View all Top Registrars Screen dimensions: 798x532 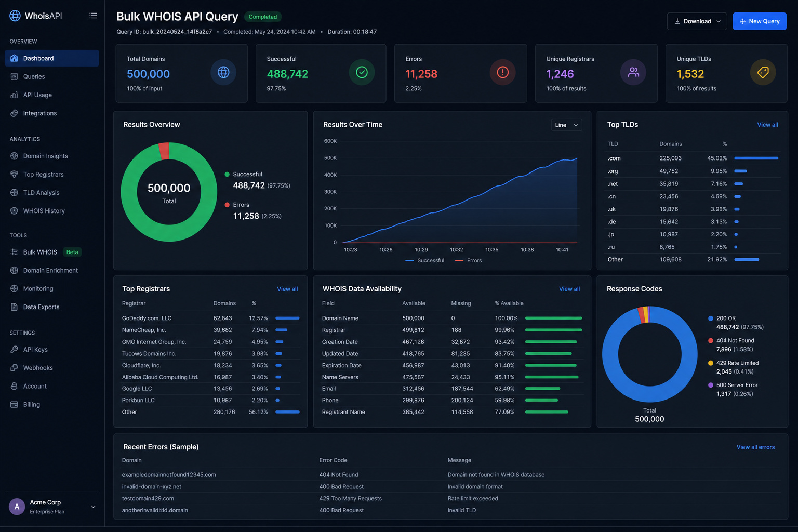coord(287,289)
